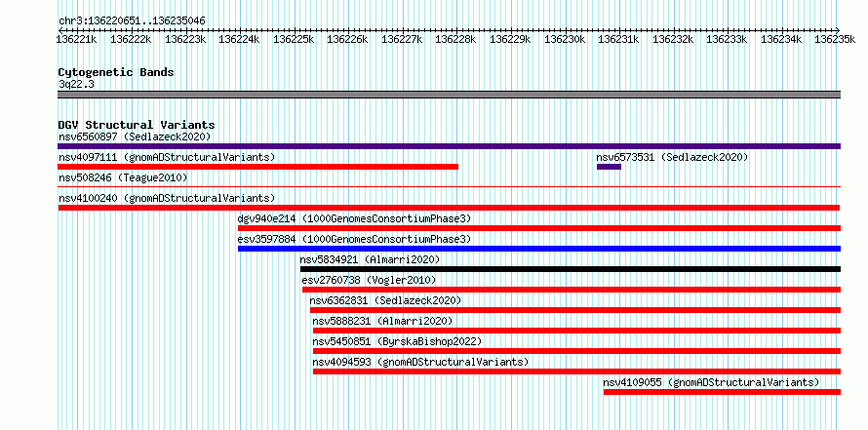The width and height of the screenshot is (868, 430).
Task: Click the 136223k ruler position
Action: pyautogui.click(x=186, y=39)
